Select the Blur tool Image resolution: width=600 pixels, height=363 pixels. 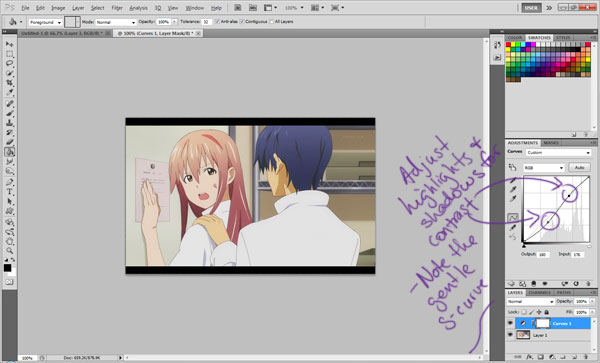click(10, 161)
